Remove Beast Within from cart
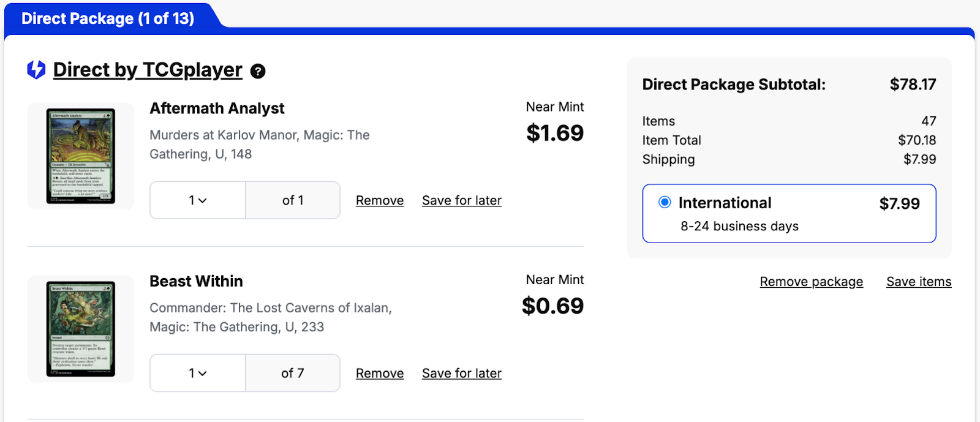The image size is (980, 422). click(380, 373)
